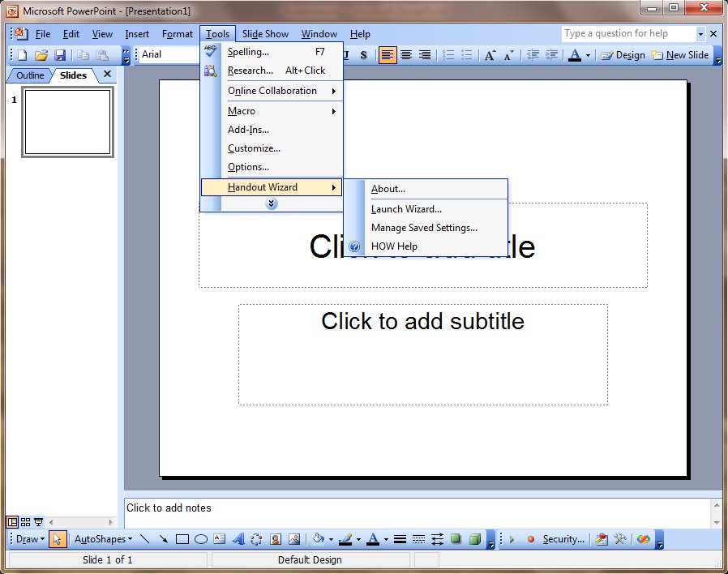Toggle Numbering list button
Screen dimensions: 728x574
pos(448,55)
